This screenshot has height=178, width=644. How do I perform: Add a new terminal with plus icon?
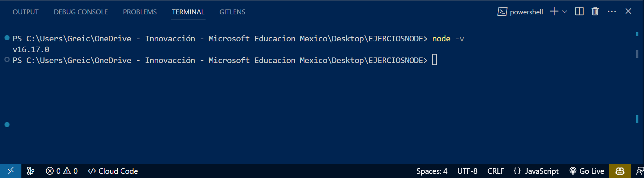(554, 12)
